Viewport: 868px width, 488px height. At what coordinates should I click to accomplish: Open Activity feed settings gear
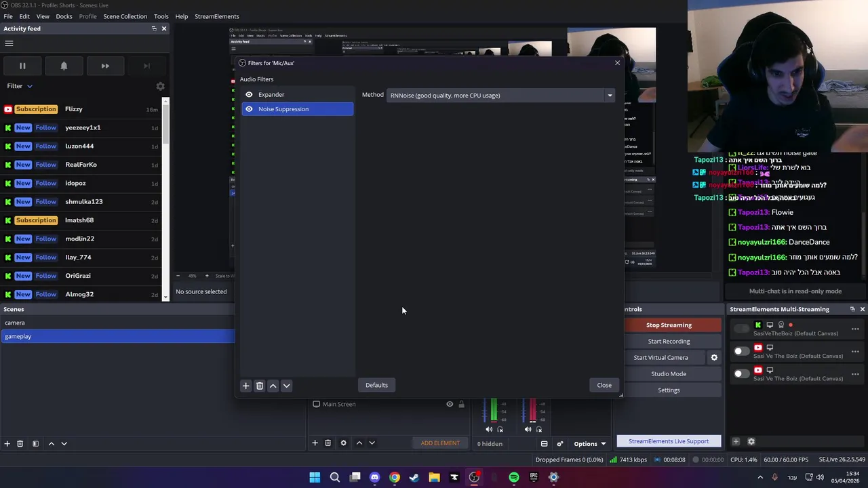pos(160,86)
